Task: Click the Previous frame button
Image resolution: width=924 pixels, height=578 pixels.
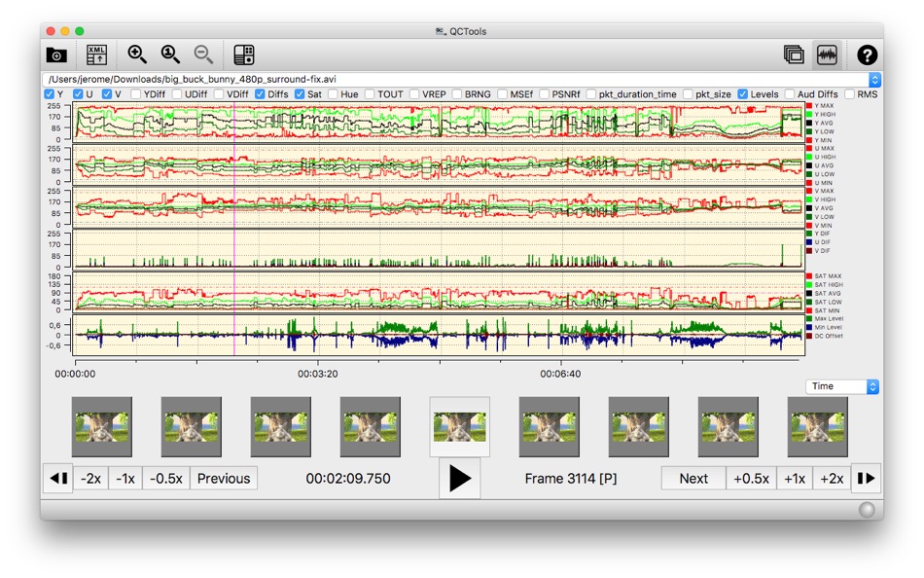Action: coord(224,479)
